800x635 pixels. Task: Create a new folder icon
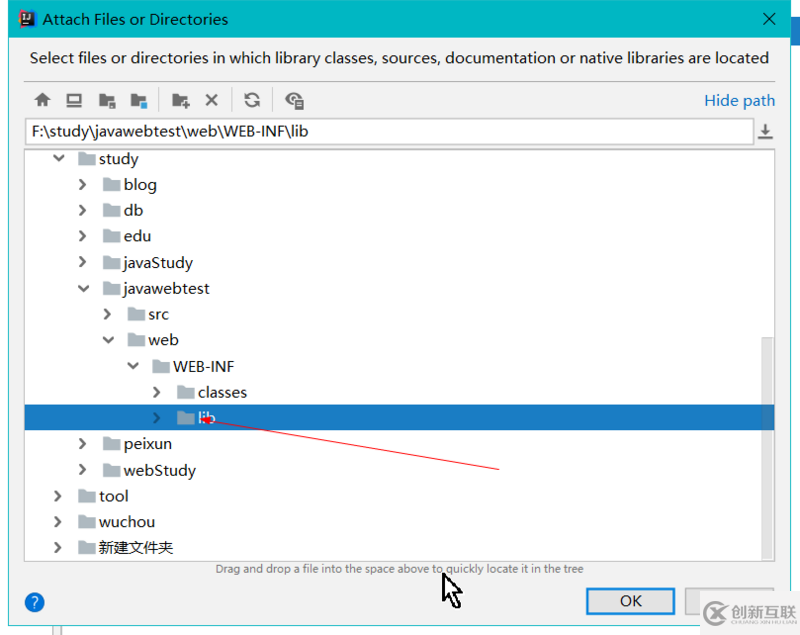point(181,100)
